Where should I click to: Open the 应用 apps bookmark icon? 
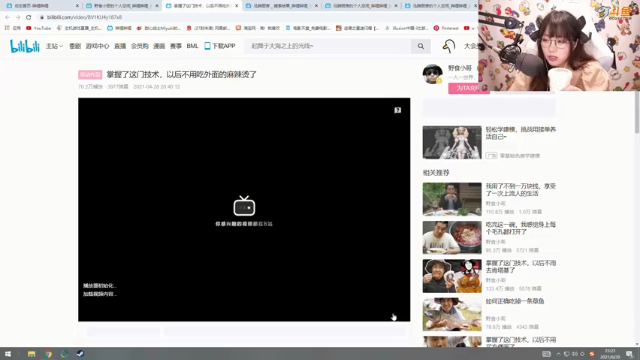pos(13,28)
